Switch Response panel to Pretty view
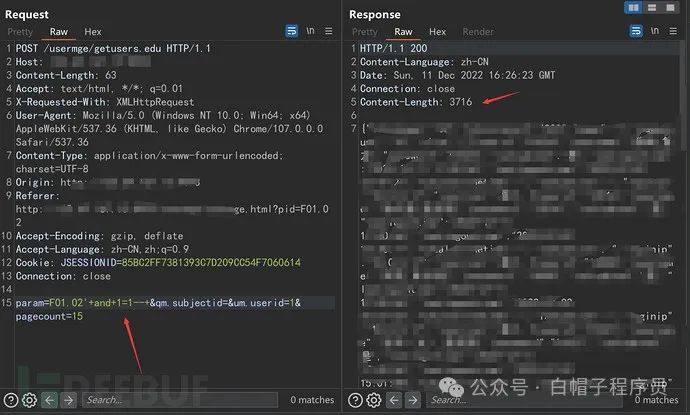The width and height of the screenshot is (690, 415). [365, 32]
